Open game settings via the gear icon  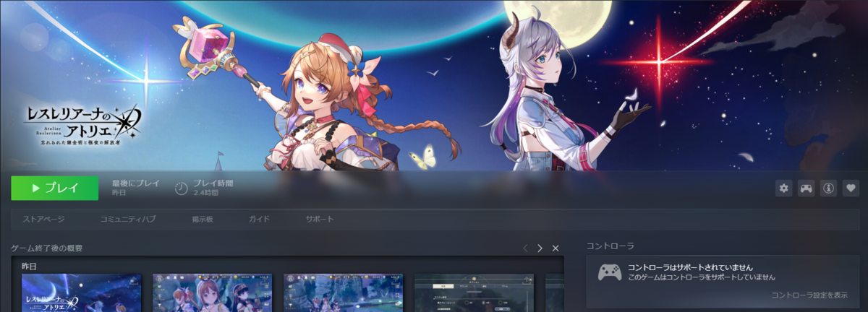783,188
